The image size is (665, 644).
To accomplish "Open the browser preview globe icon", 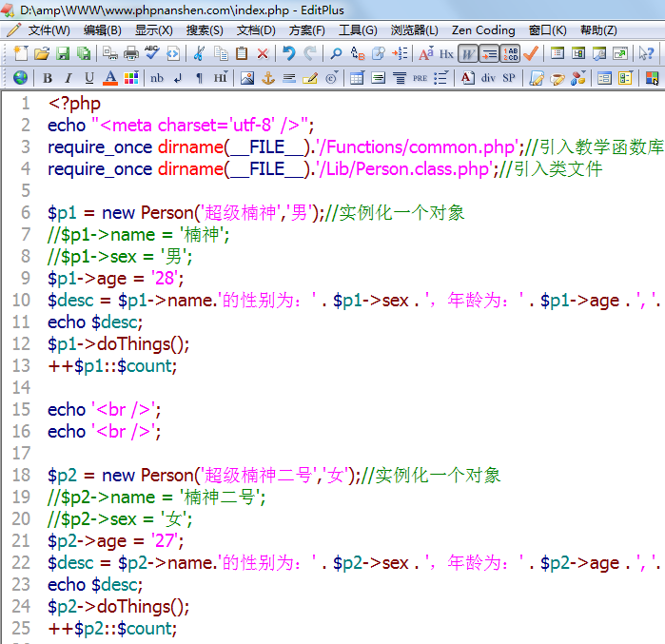I will [20, 78].
